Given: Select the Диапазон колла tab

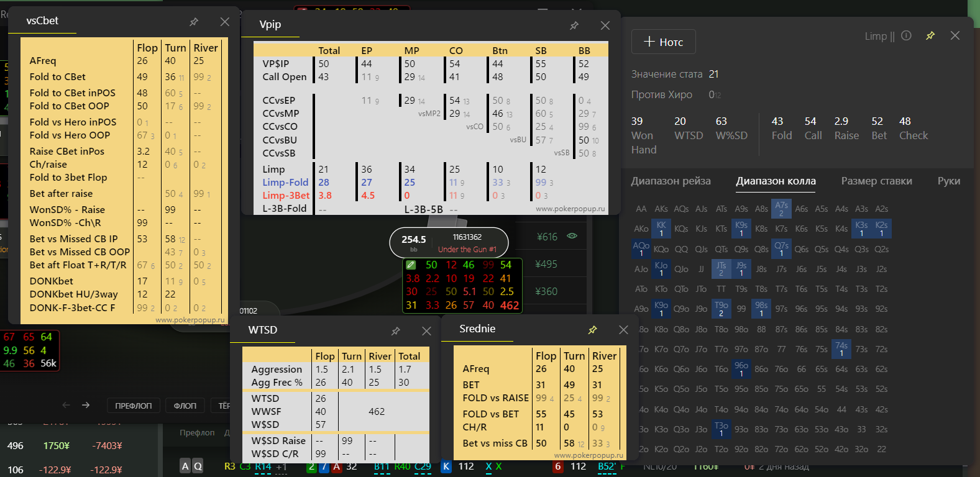Looking at the screenshot, I should [776, 181].
